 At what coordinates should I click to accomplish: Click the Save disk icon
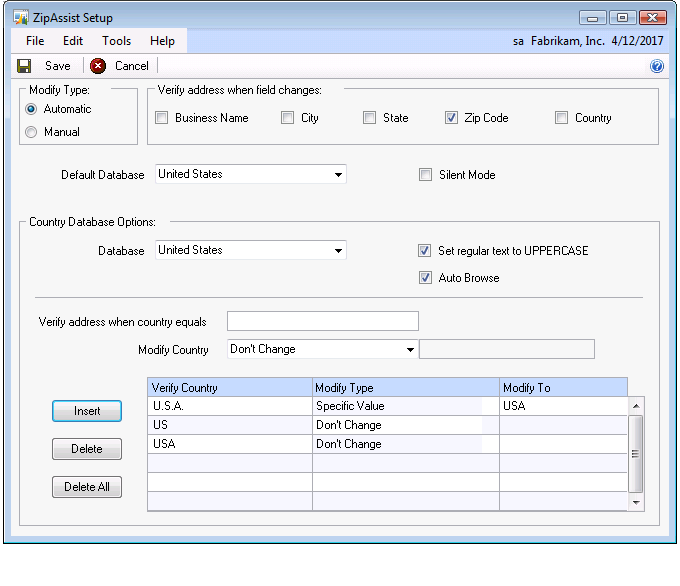24,66
